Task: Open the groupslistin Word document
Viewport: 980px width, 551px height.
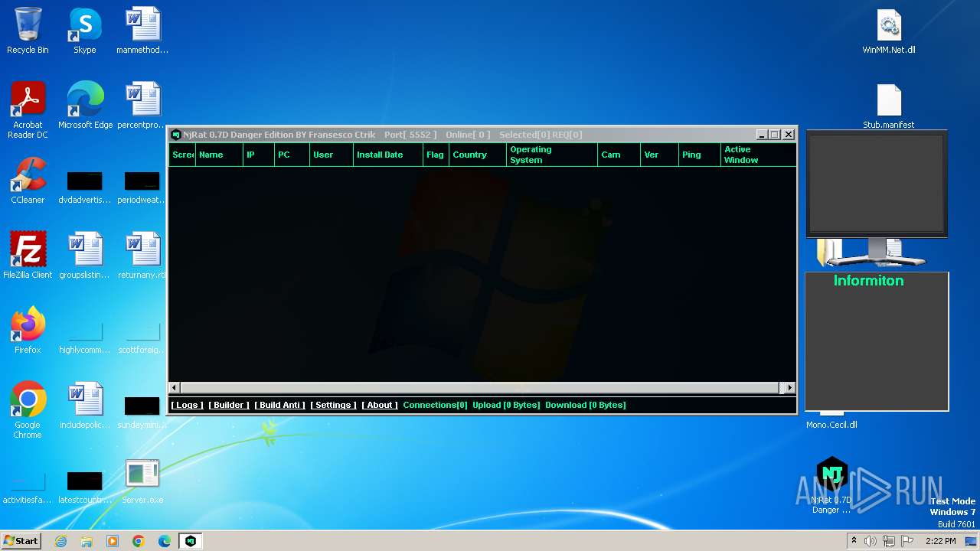Action: coord(85,256)
